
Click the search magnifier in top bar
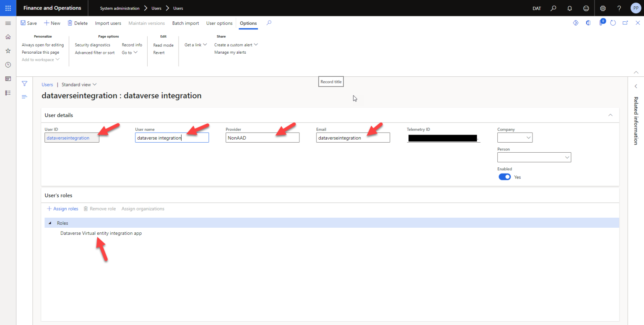click(553, 8)
